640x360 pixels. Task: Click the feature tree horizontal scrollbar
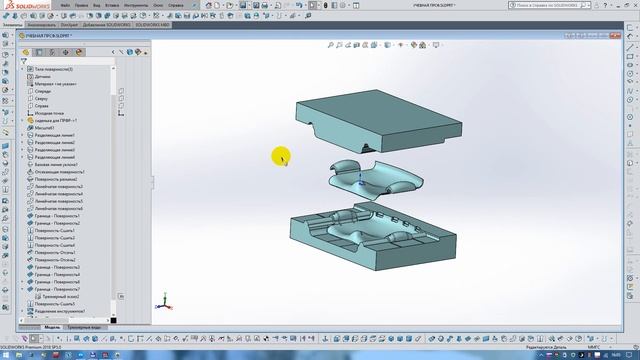click(65, 320)
